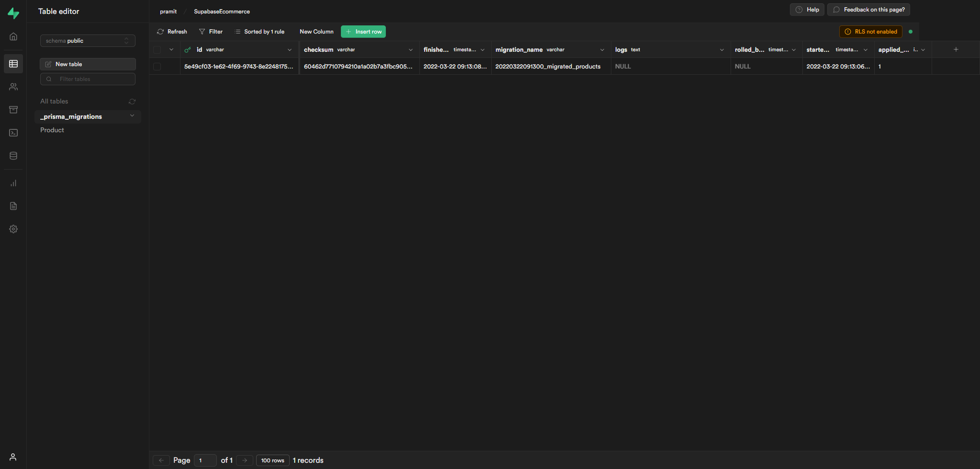The width and height of the screenshot is (980, 469).
Task: Select the Product table
Action: pos(52,130)
